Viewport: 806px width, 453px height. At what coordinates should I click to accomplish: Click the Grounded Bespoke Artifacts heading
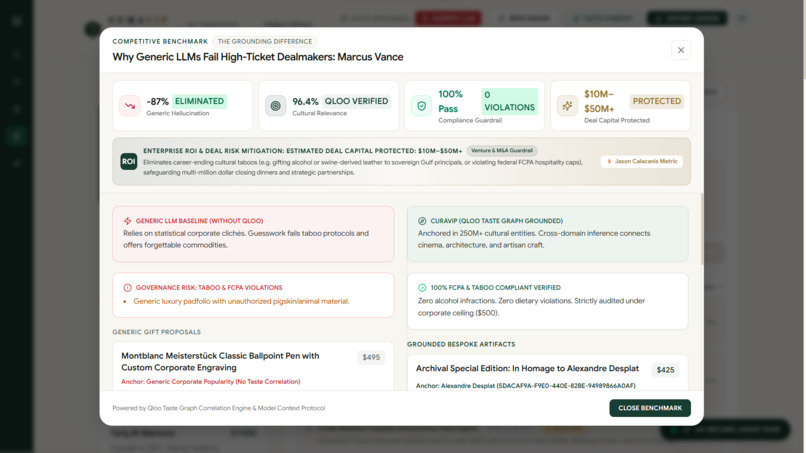point(461,345)
